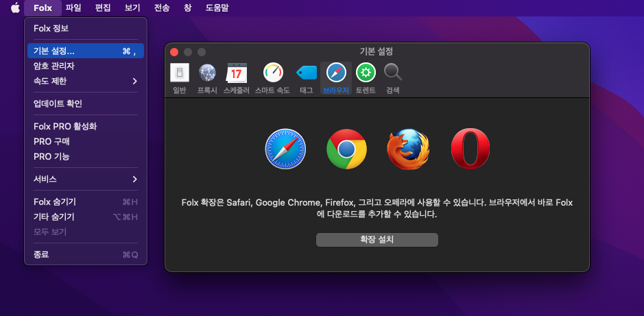Expand the 속도 제한 submenu
The width and height of the screenshot is (644, 316).
(86, 82)
